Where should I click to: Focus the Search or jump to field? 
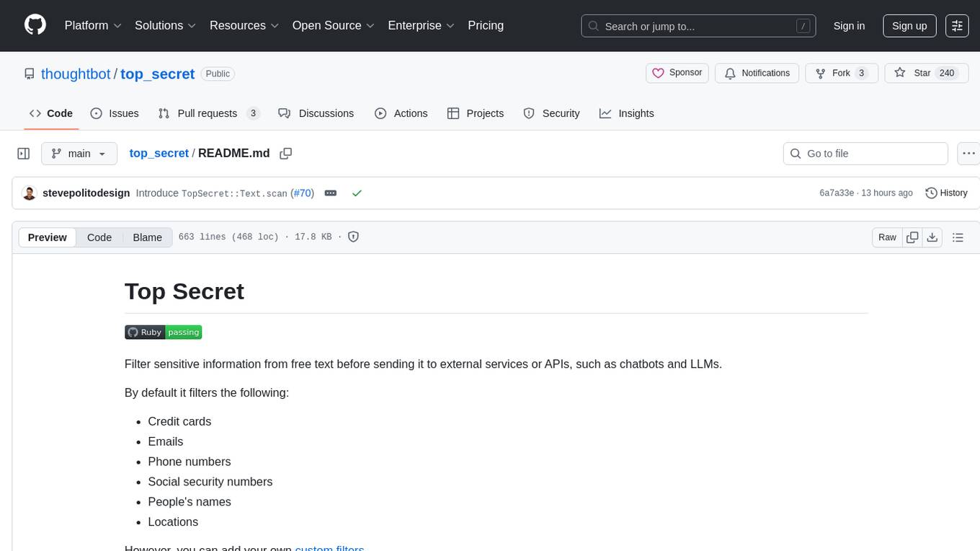click(698, 26)
